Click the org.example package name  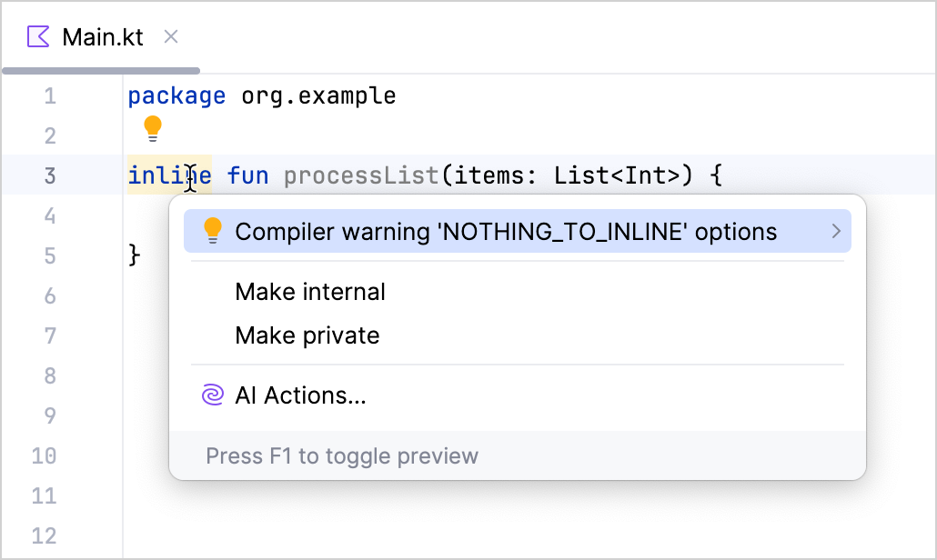point(318,95)
